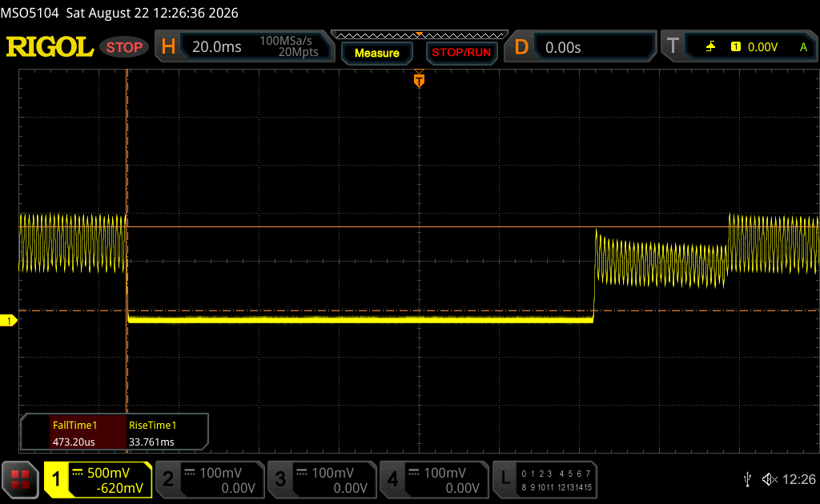Click the channel 3 coupling icon
Screen dimensions: 820x504
click(x=302, y=473)
